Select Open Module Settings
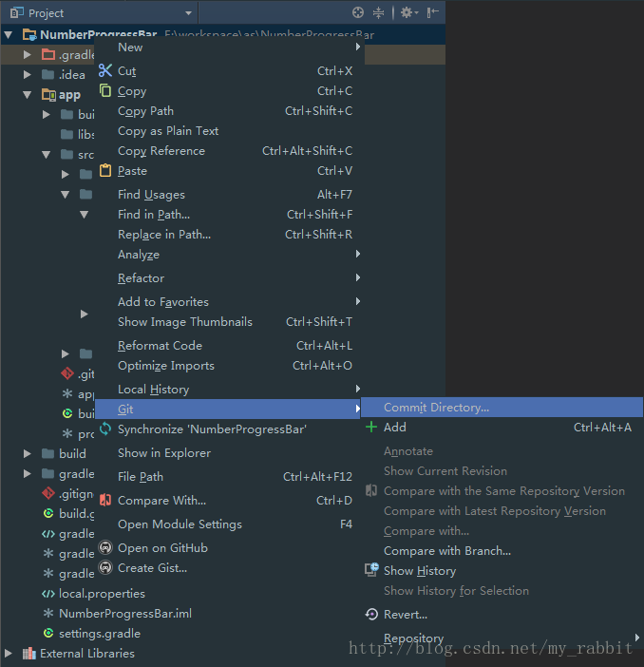This screenshot has width=644, height=667. coord(229,524)
